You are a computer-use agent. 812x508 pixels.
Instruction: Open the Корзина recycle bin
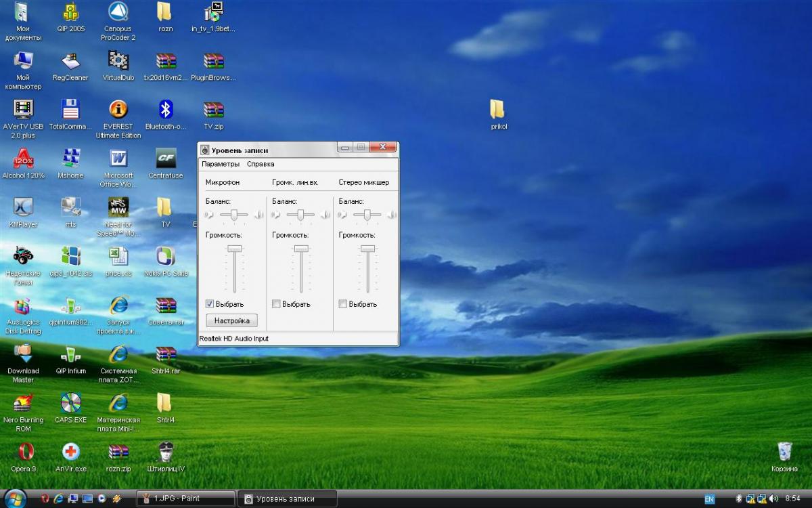[784, 452]
